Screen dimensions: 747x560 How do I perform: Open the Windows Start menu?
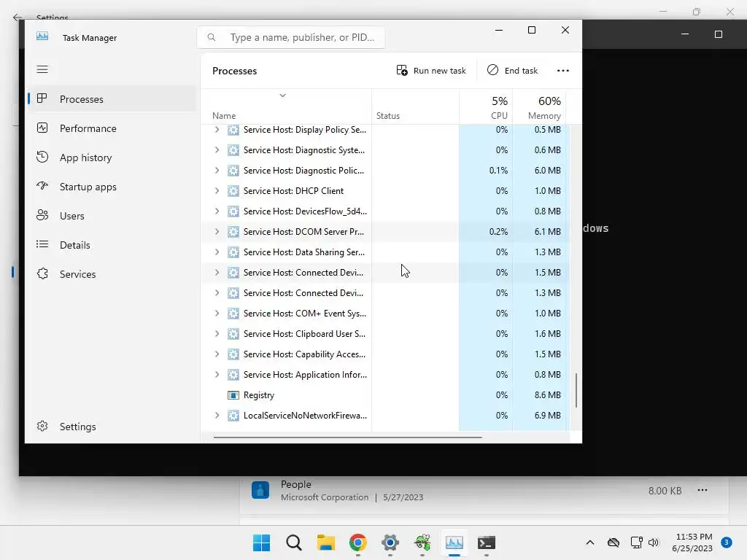coord(261,542)
